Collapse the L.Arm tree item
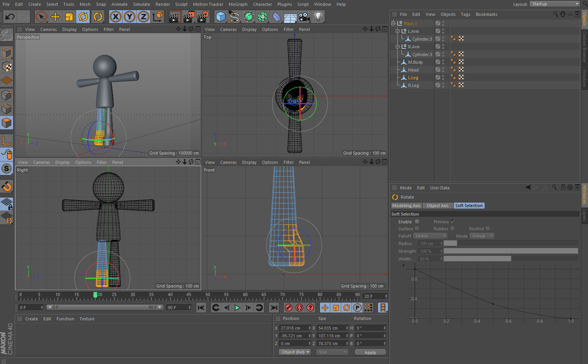 pos(397,31)
